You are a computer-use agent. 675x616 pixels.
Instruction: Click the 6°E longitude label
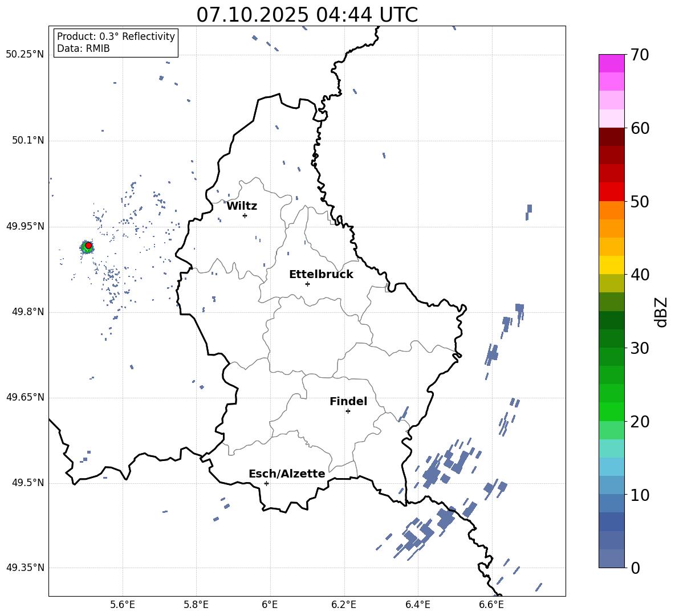(270, 605)
